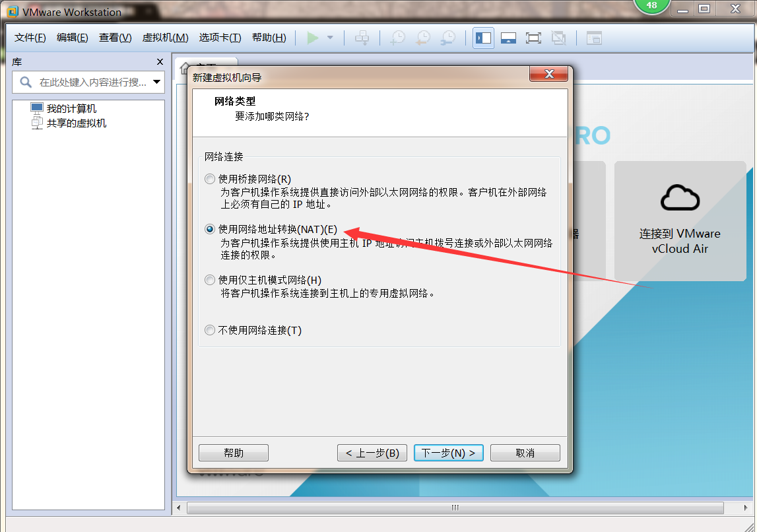Select 使用桥接网络(R) radio button
The image size is (757, 532).
(x=209, y=179)
